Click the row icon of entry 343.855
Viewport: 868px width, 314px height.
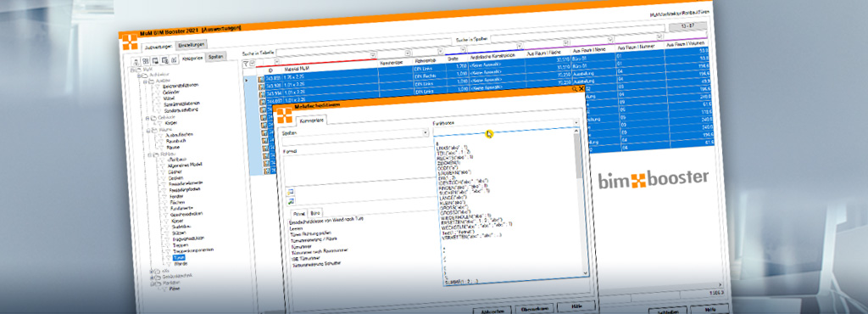(x=261, y=81)
